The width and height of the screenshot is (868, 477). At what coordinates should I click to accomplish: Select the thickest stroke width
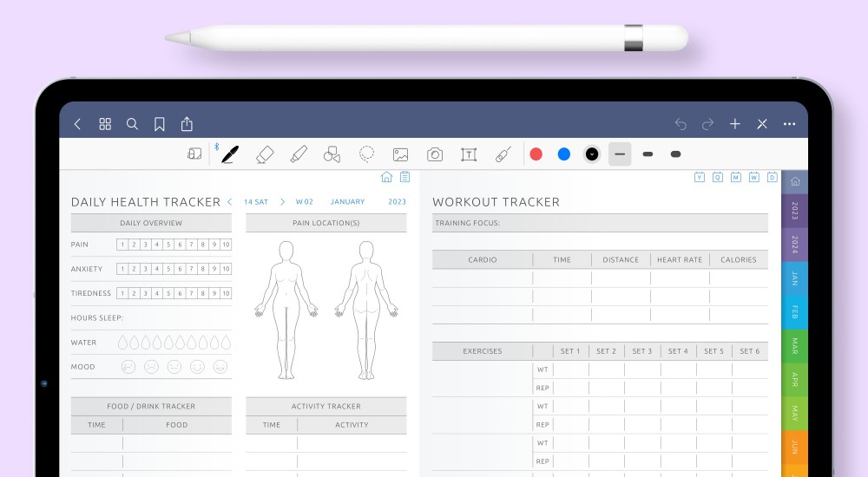[675, 154]
